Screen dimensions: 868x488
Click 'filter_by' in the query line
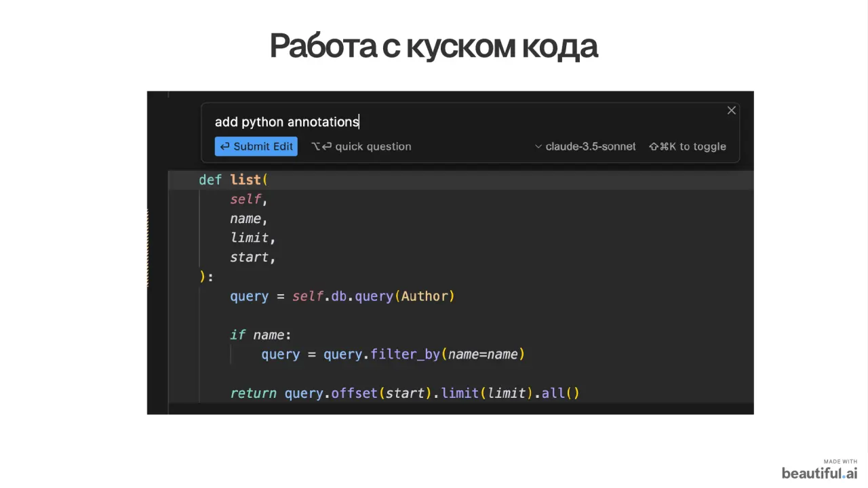click(405, 354)
